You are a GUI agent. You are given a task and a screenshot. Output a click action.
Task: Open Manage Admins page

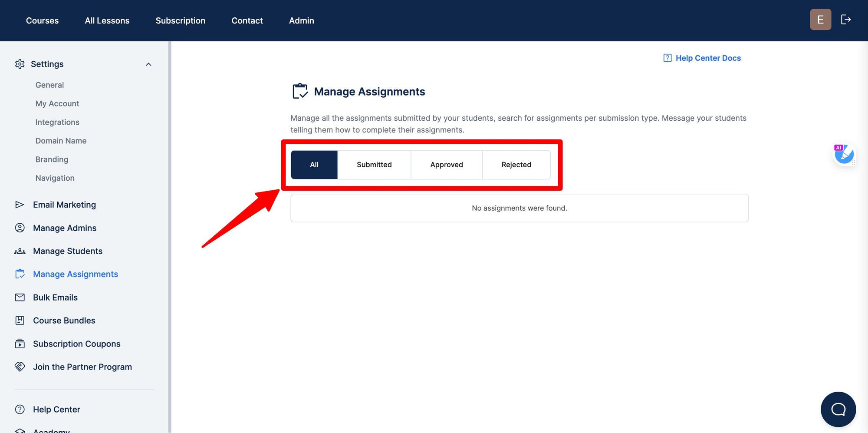(65, 228)
